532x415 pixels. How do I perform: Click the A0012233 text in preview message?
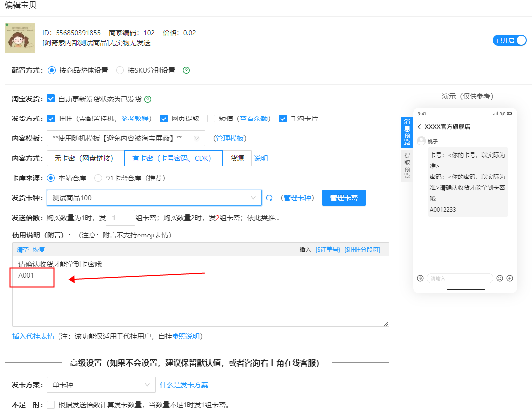443,209
